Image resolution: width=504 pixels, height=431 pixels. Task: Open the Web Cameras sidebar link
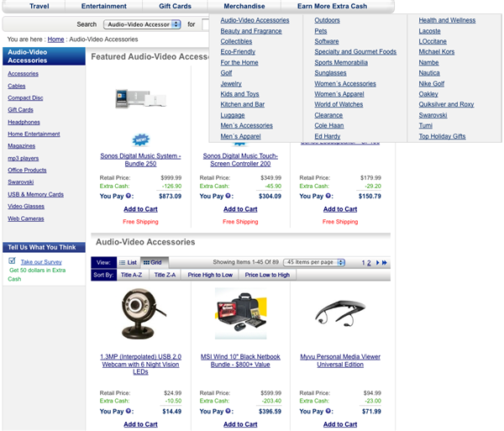point(26,218)
